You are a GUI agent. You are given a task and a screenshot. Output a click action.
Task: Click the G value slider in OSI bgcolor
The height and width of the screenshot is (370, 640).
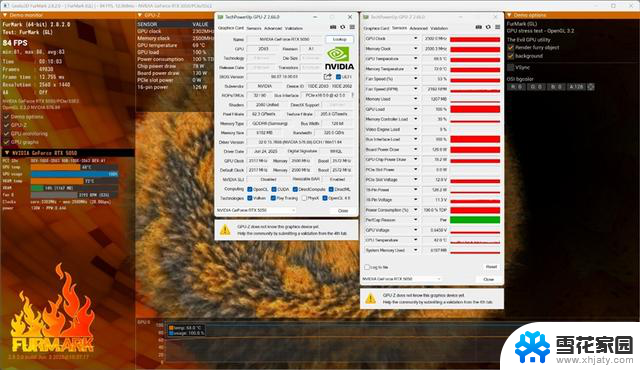(536, 87)
